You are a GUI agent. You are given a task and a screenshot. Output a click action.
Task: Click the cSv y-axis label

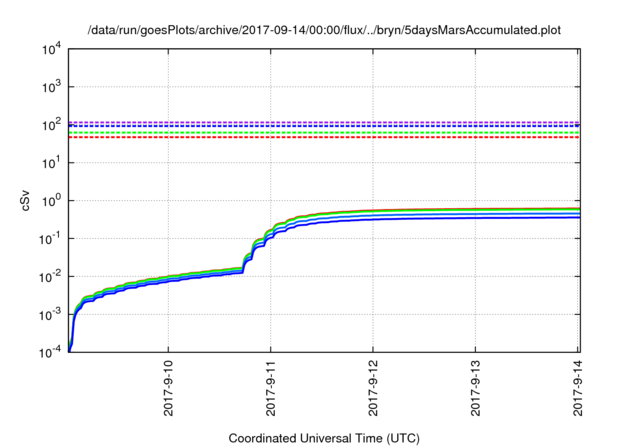pyautogui.click(x=25, y=201)
